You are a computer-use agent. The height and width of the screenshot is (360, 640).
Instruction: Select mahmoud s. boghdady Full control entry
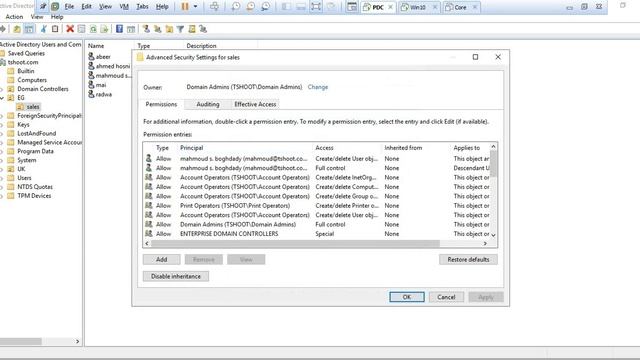317,168
